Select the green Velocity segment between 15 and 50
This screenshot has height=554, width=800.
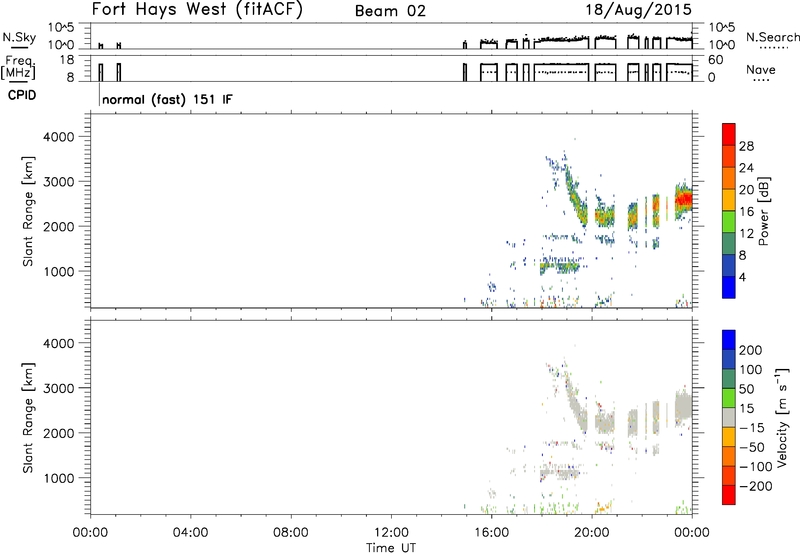pos(729,398)
